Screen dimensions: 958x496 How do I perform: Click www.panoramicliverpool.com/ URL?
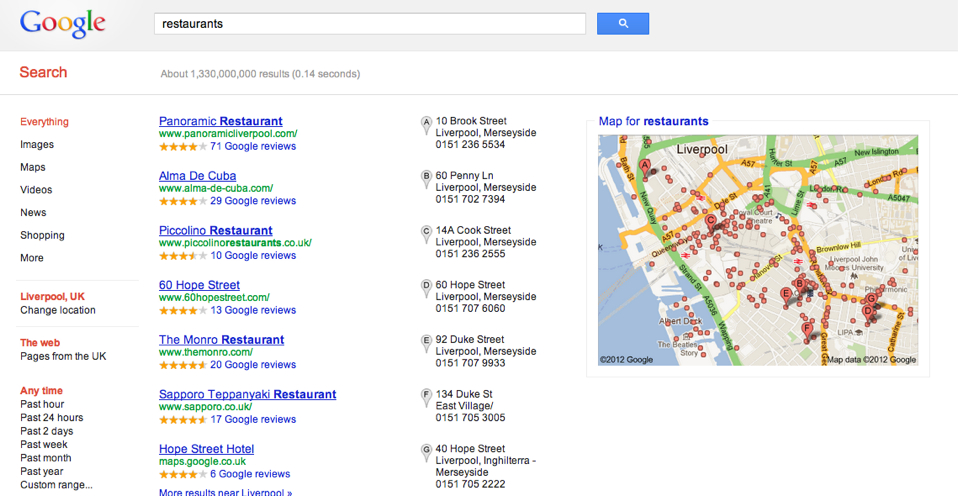pos(228,133)
